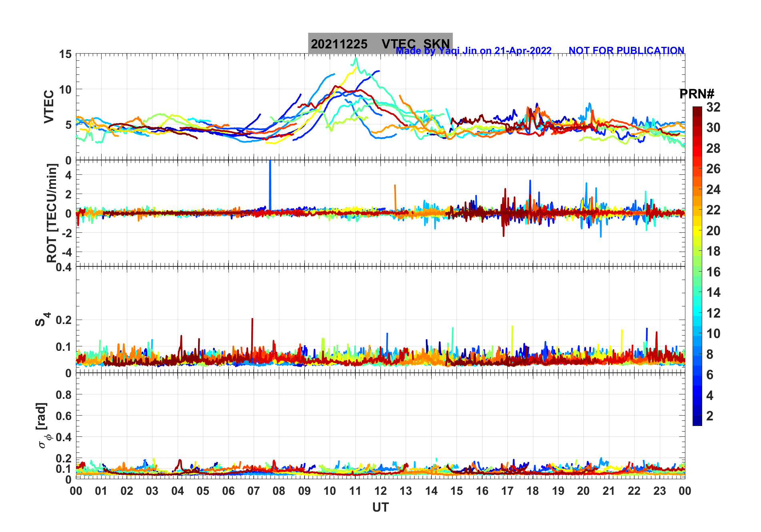Click sigma-phi y-axis tick "0.6"
The width and height of the screenshot is (761, 532).
pos(64,416)
